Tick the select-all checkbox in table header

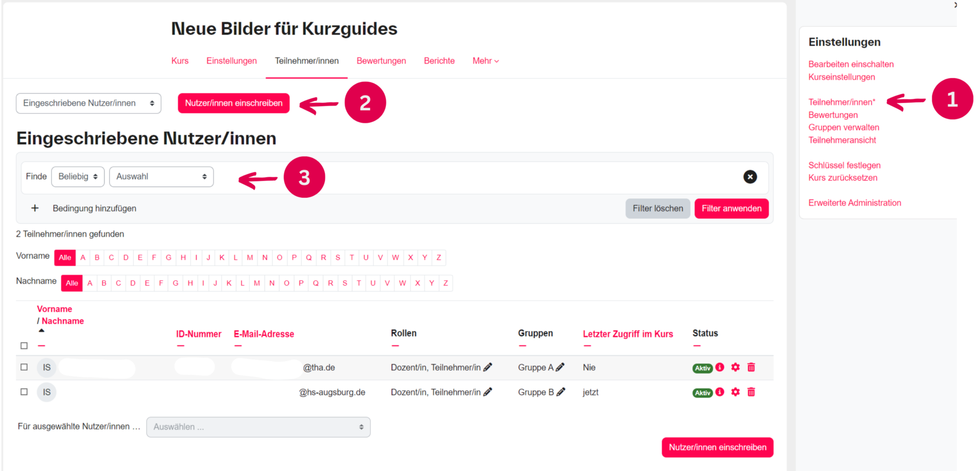(24, 345)
